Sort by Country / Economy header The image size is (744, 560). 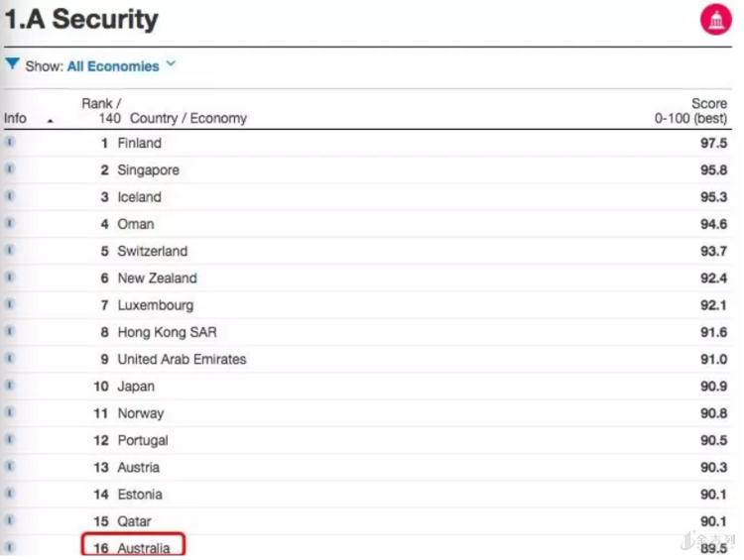(x=188, y=118)
